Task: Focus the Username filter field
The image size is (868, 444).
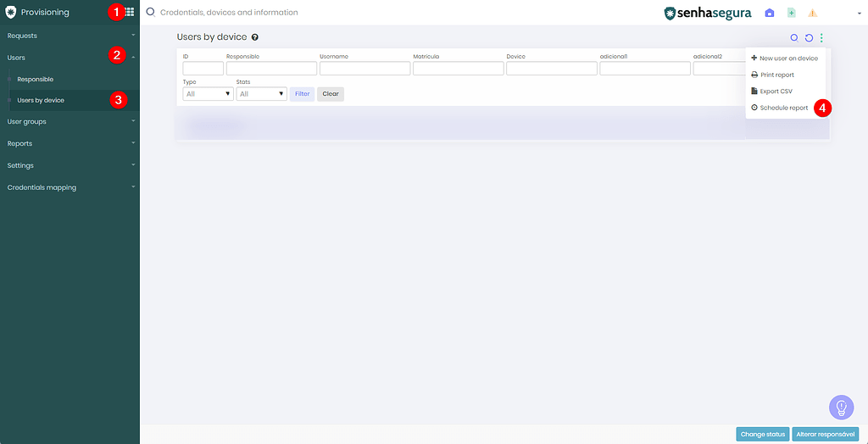Action: (x=364, y=68)
